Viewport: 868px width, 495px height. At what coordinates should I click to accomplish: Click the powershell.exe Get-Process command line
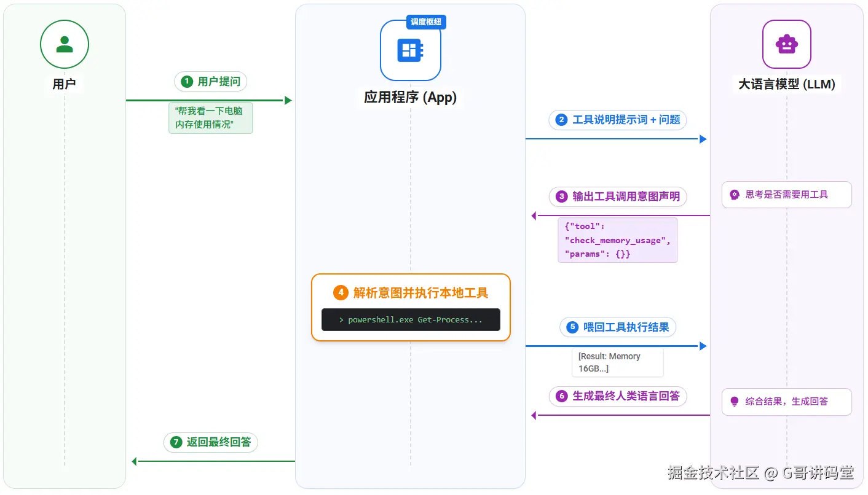point(411,320)
